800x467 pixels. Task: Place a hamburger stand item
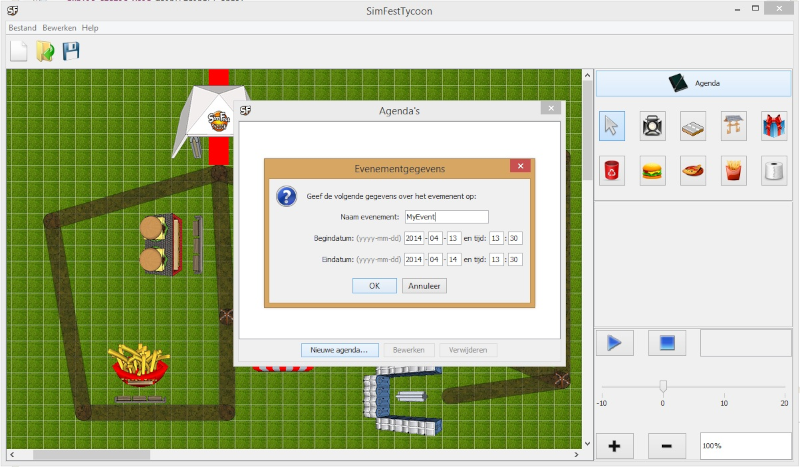[x=653, y=170]
